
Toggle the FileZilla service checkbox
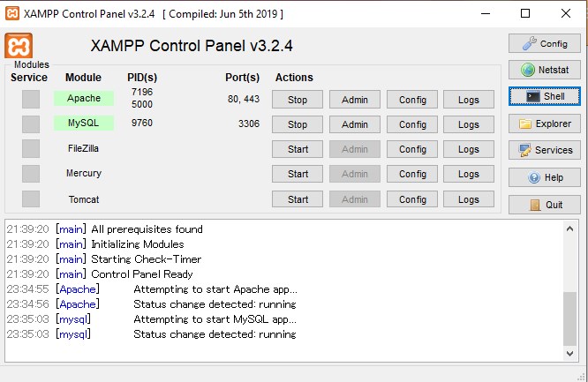31,149
